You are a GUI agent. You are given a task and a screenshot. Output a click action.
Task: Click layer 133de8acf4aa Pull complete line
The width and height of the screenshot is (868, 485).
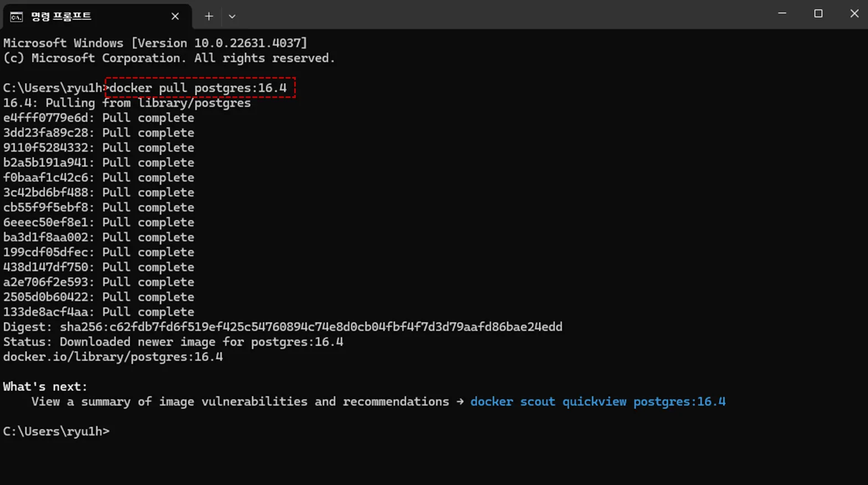tap(99, 312)
